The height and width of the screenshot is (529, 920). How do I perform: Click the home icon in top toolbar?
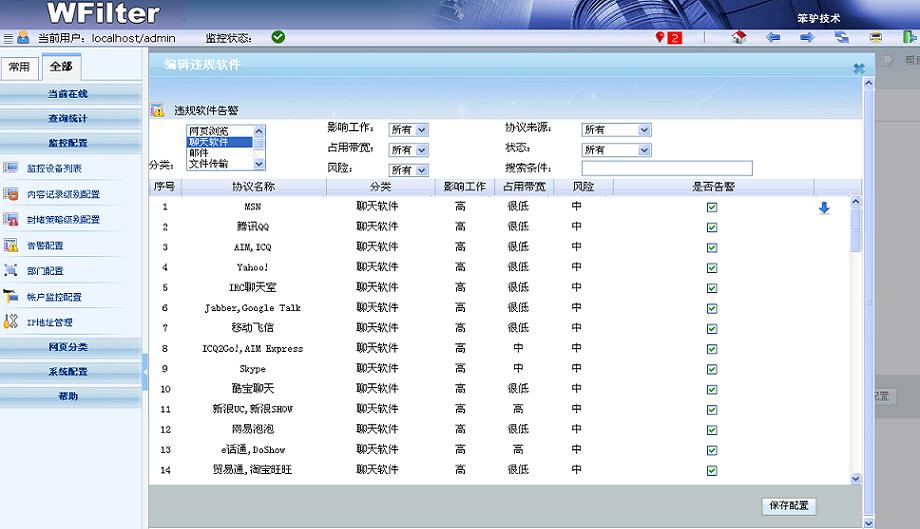pyautogui.click(x=739, y=38)
